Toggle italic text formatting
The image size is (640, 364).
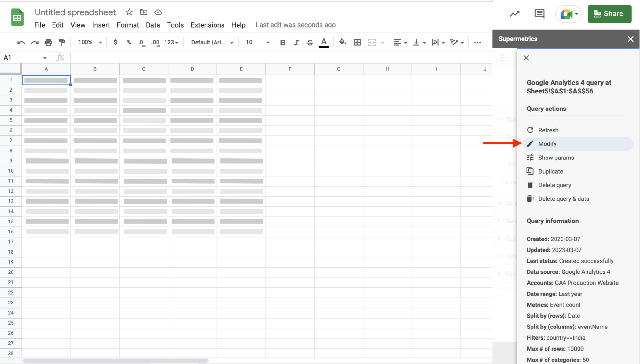[x=296, y=43]
